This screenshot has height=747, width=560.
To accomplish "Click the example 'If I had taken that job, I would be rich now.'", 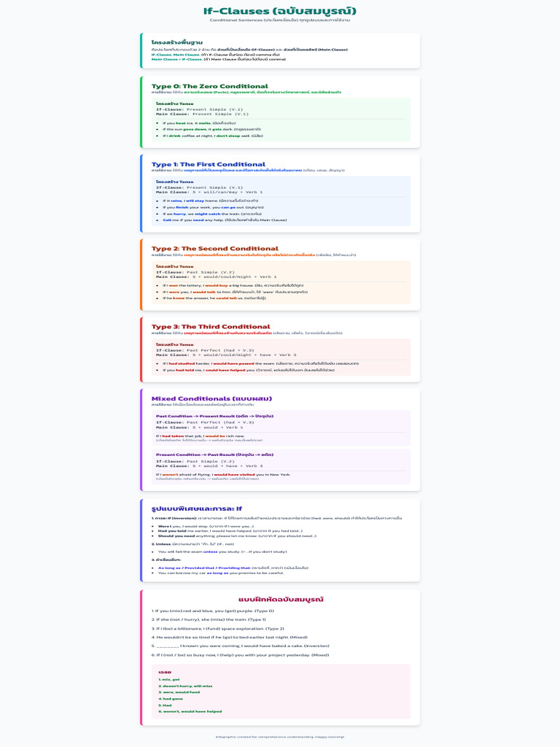I will [x=200, y=436].
